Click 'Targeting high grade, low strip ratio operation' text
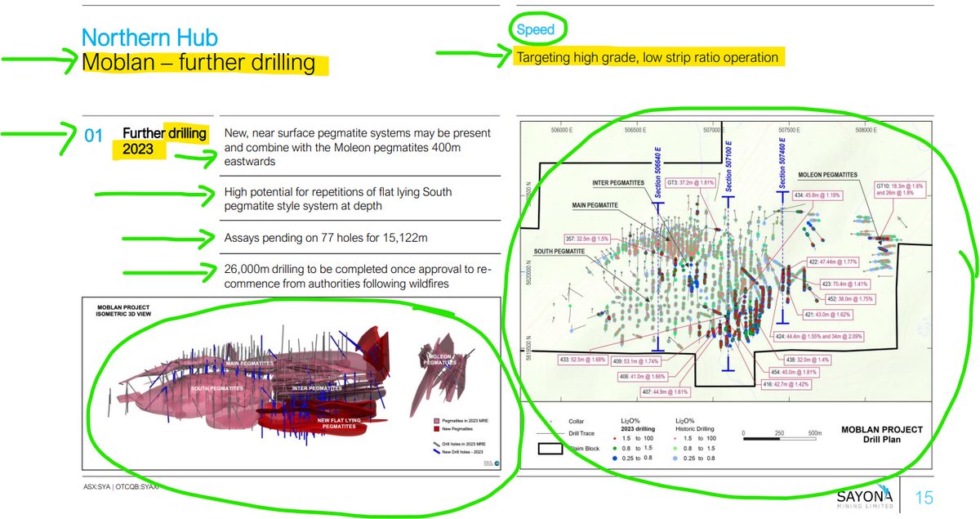The width and height of the screenshot is (980, 519). [647, 57]
